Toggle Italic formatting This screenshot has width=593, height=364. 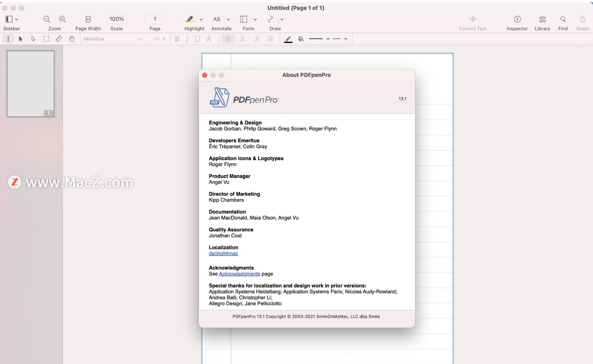(x=187, y=39)
